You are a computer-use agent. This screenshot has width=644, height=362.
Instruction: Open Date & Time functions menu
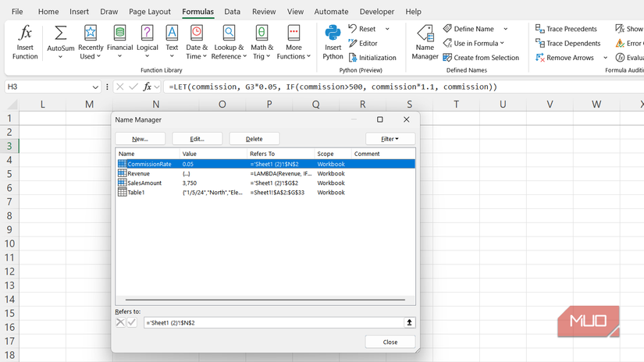pyautogui.click(x=197, y=42)
